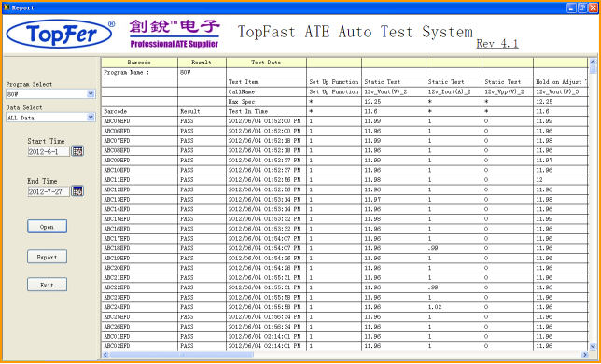Click the horizontal scroll left arrow
Viewport: 601px width, 364px height.
coord(105,355)
